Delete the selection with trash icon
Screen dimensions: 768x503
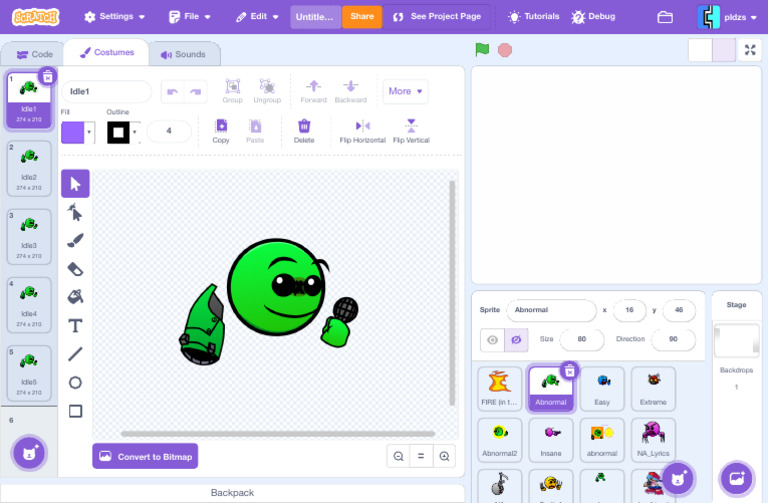point(304,131)
